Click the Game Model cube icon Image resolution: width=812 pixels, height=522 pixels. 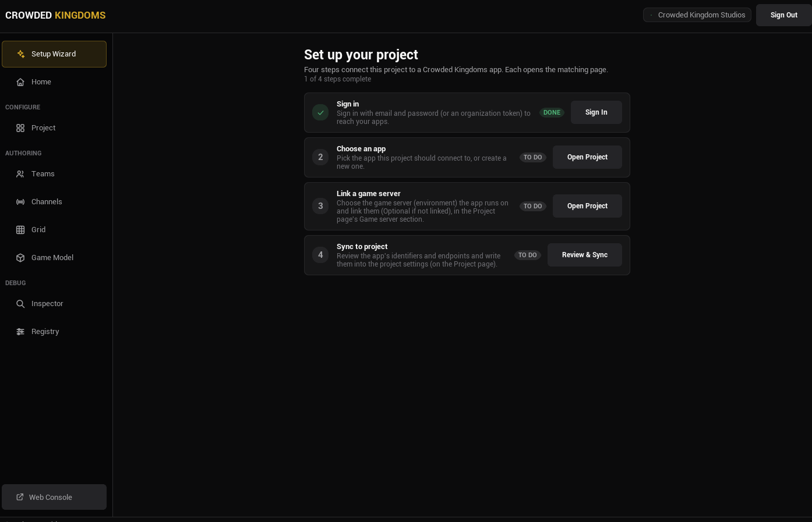pos(20,258)
